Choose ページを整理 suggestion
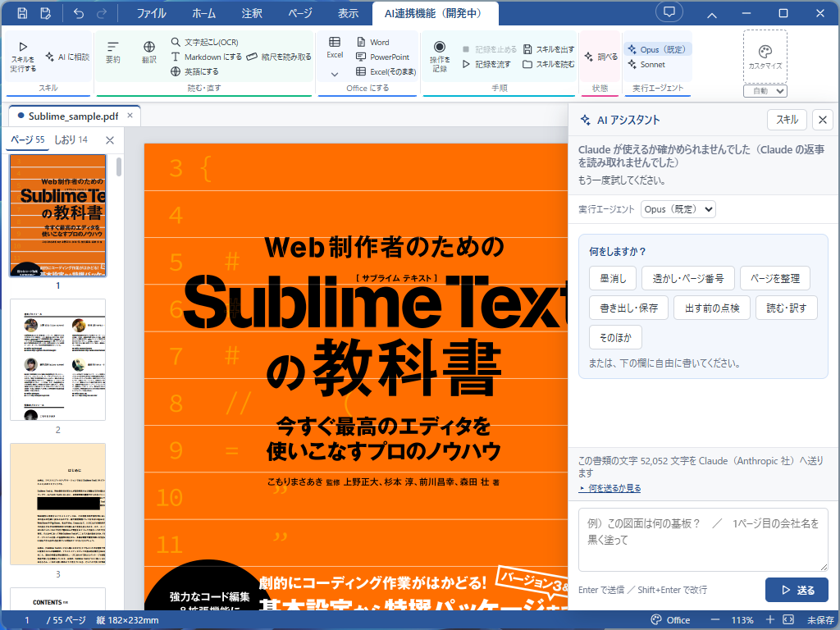840x630 pixels. tap(774, 278)
